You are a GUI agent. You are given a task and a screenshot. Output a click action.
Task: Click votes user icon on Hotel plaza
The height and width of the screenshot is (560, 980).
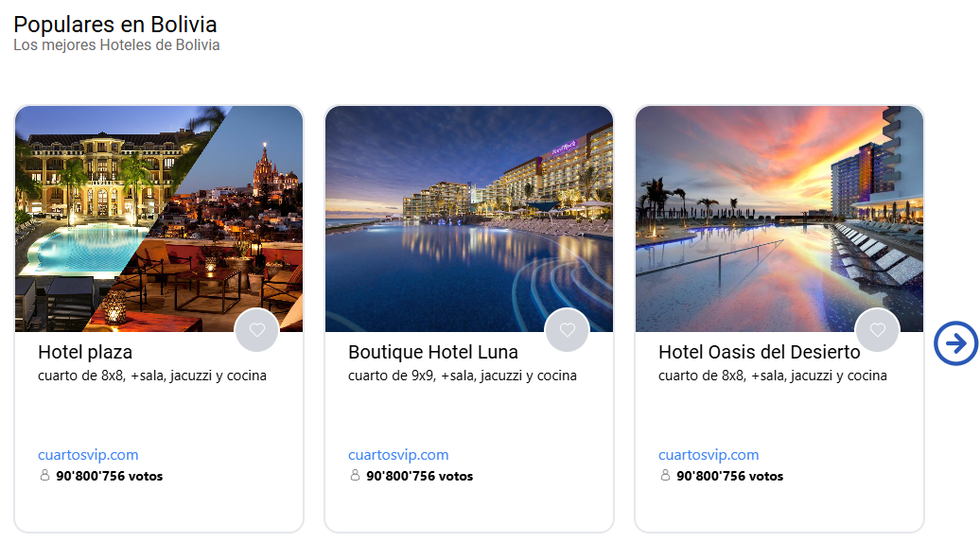point(44,476)
